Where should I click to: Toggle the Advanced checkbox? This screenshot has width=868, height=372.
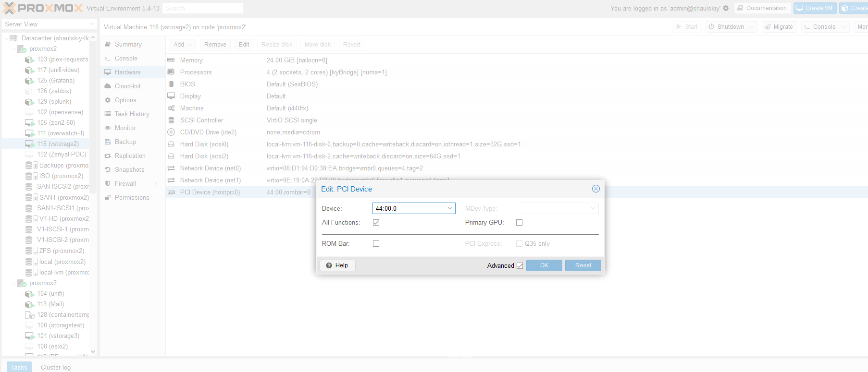pyautogui.click(x=520, y=266)
